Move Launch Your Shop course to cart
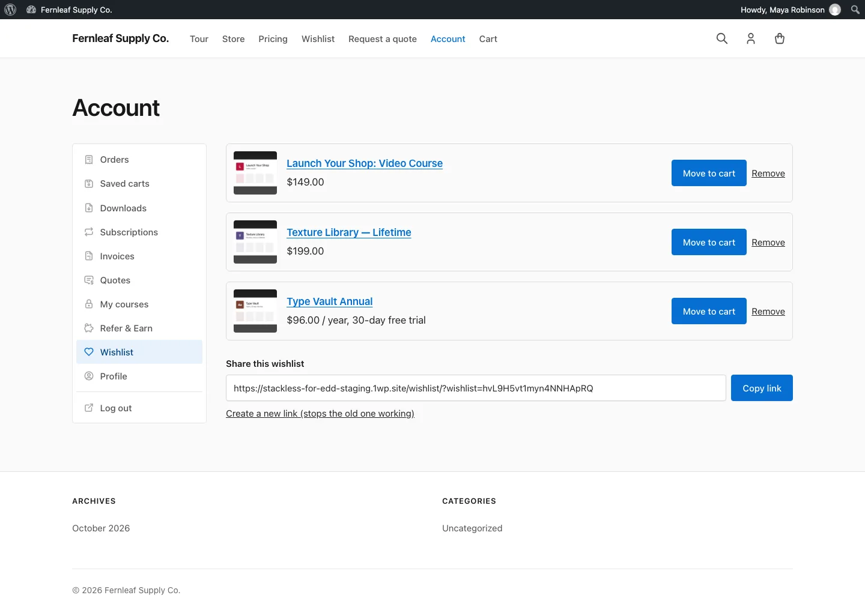The image size is (865, 616). [x=709, y=173]
